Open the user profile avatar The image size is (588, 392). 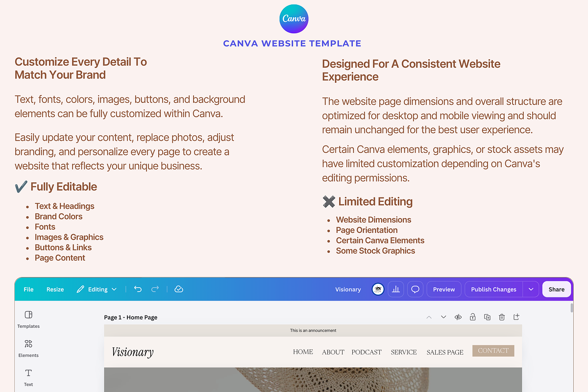point(378,289)
